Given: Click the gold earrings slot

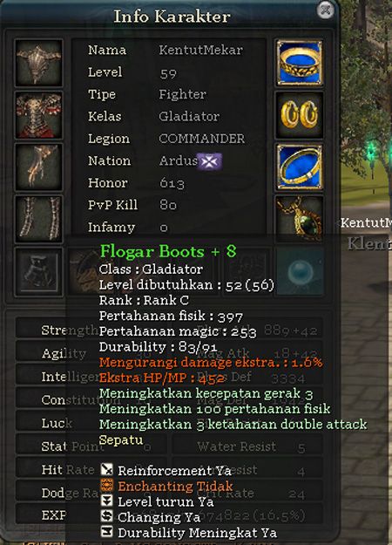Looking at the screenshot, I should (300, 115).
